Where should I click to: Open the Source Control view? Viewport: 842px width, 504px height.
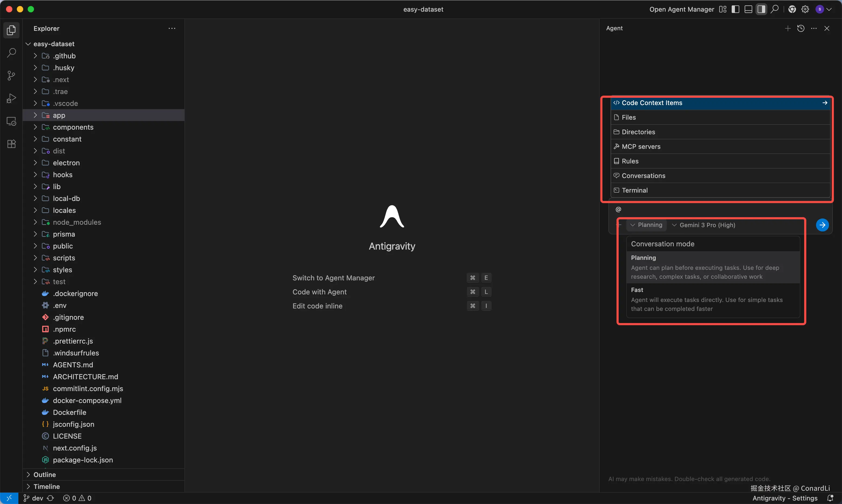(11, 76)
